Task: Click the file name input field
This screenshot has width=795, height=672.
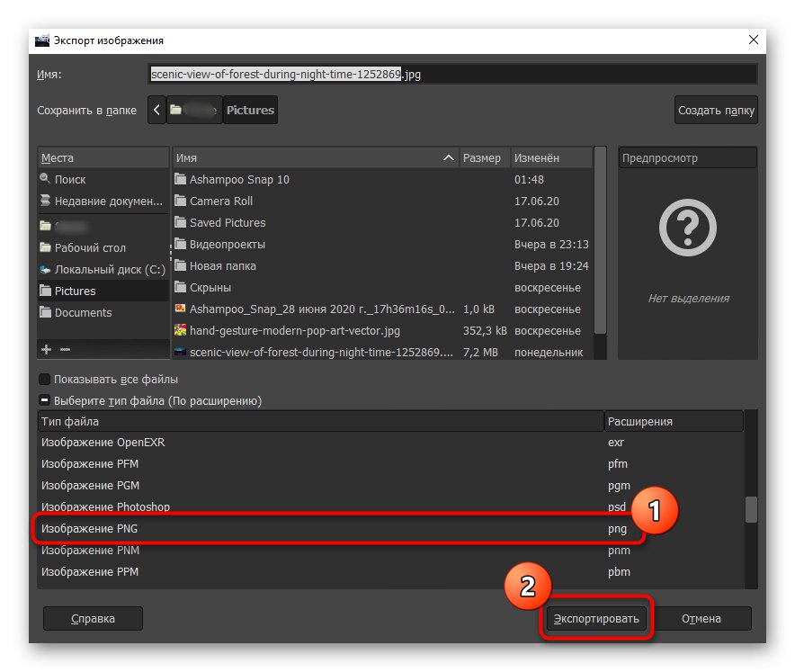Action: click(452, 74)
